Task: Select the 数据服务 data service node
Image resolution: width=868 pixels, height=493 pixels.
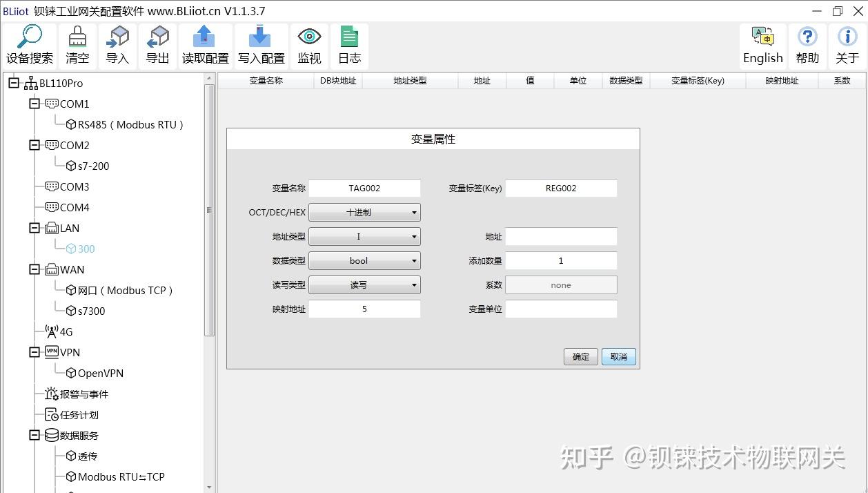Action: tap(79, 436)
